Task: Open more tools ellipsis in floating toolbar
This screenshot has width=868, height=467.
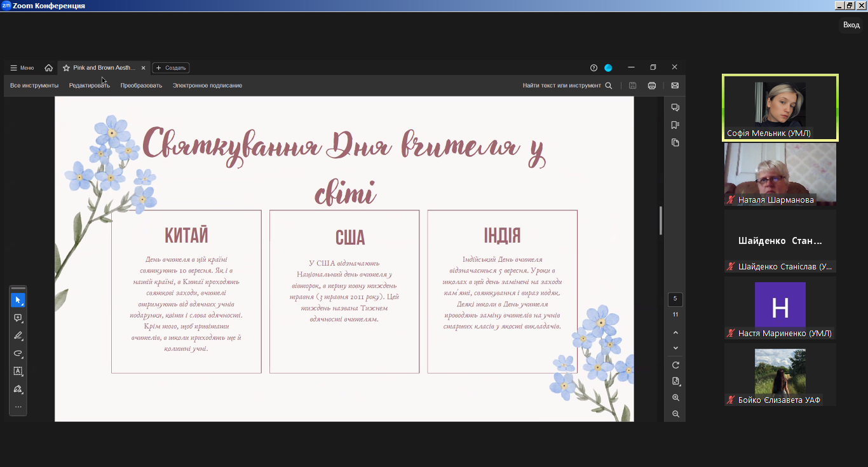Action: tap(18, 407)
